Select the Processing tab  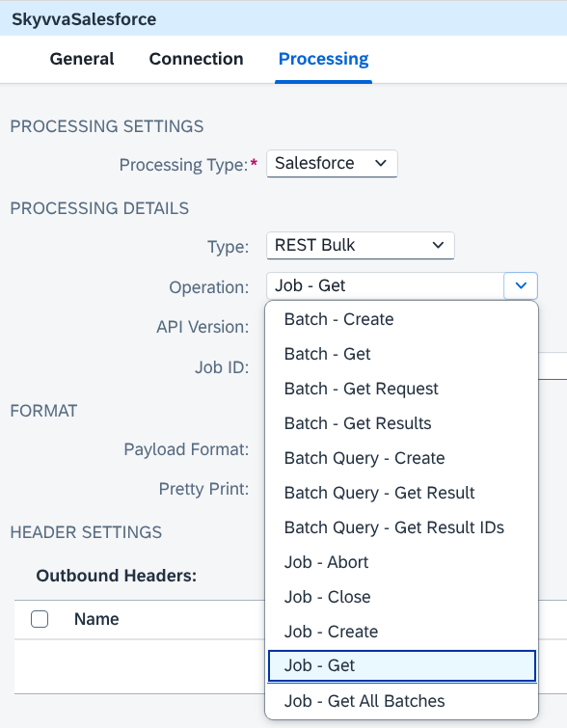[323, 59]
